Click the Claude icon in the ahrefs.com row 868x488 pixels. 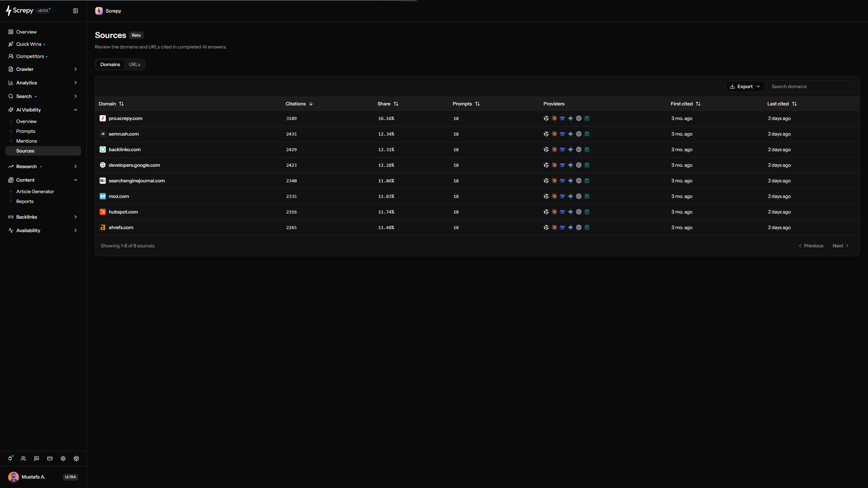click(x=554, y=227)
